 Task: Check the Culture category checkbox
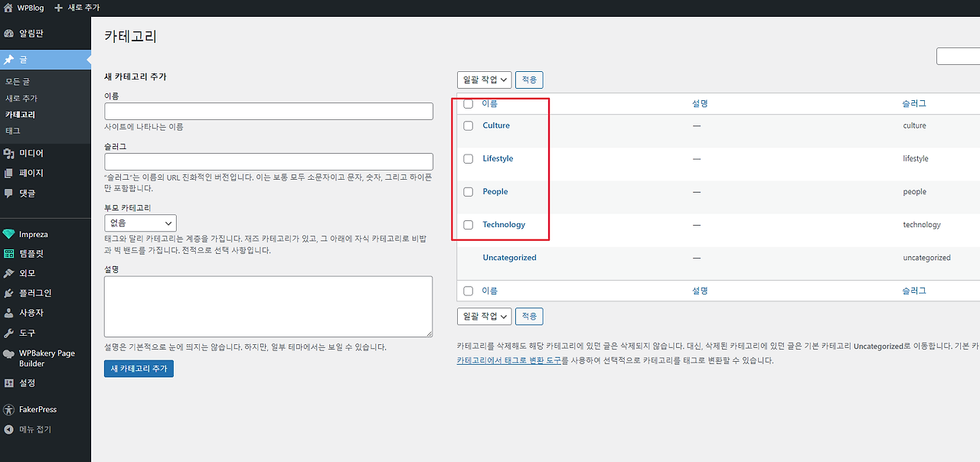pos(469,126)
